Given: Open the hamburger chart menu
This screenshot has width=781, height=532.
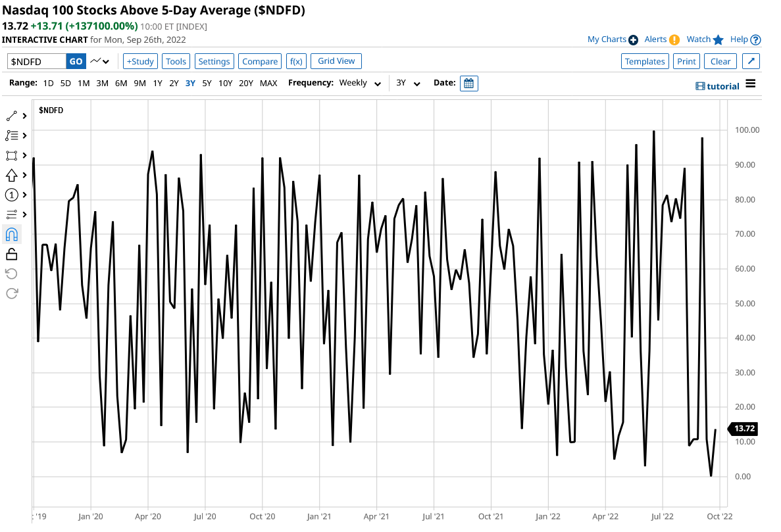Looking at the screenshot, I should [751, 84].
